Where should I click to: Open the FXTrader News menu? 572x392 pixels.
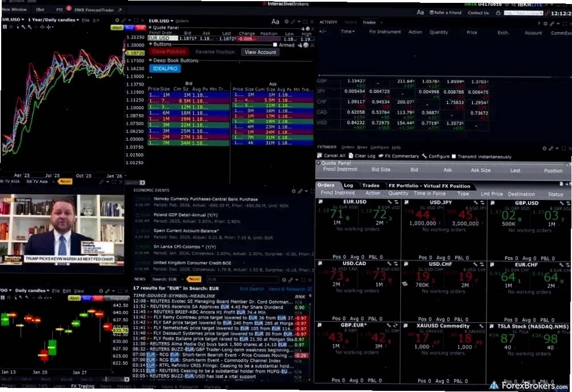362,147
